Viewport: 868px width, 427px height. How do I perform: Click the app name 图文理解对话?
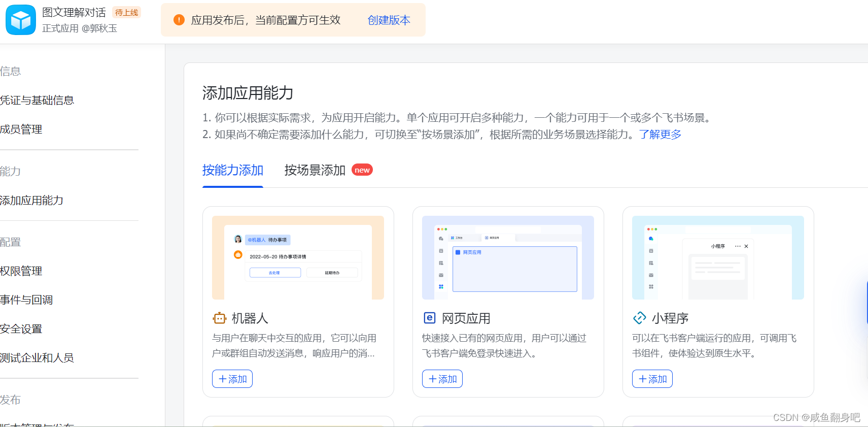(74, 12)
